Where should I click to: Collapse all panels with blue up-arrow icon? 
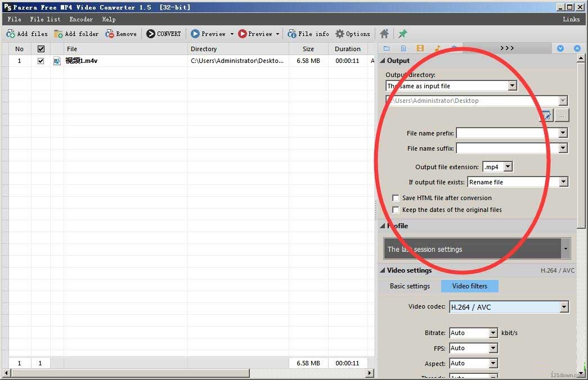pyautogui.click(x=577, y=48)
